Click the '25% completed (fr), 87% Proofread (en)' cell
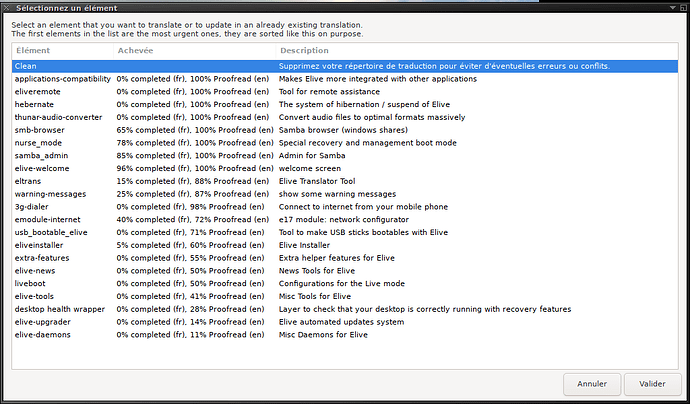The height and width of the screenshot is (404, 690). pyautogui.click(x=193, y=194)
